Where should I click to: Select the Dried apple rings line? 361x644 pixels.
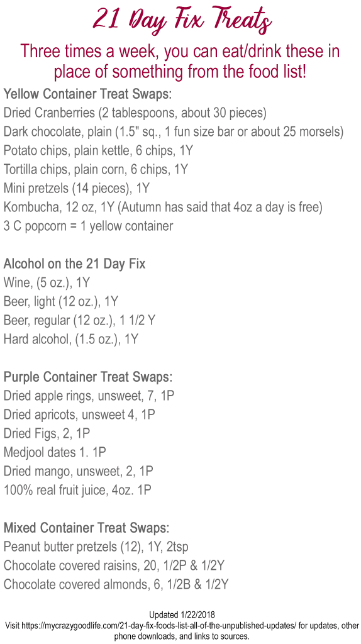pos(87,396)
